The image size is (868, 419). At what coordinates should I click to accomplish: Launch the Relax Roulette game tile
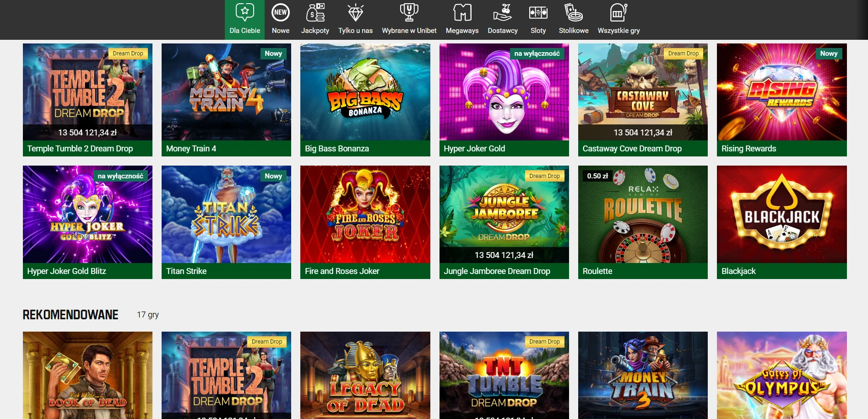pyautogui.click(x=643, y=222)
